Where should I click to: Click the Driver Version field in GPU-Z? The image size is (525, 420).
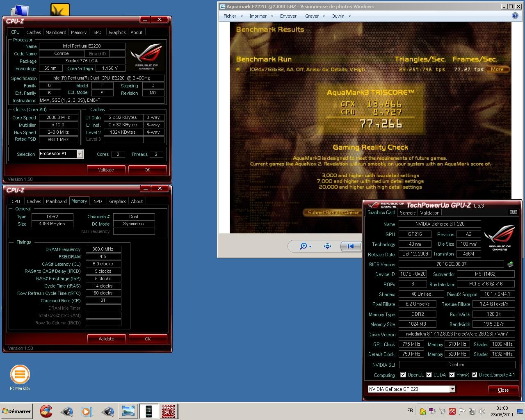pos(457,334)
